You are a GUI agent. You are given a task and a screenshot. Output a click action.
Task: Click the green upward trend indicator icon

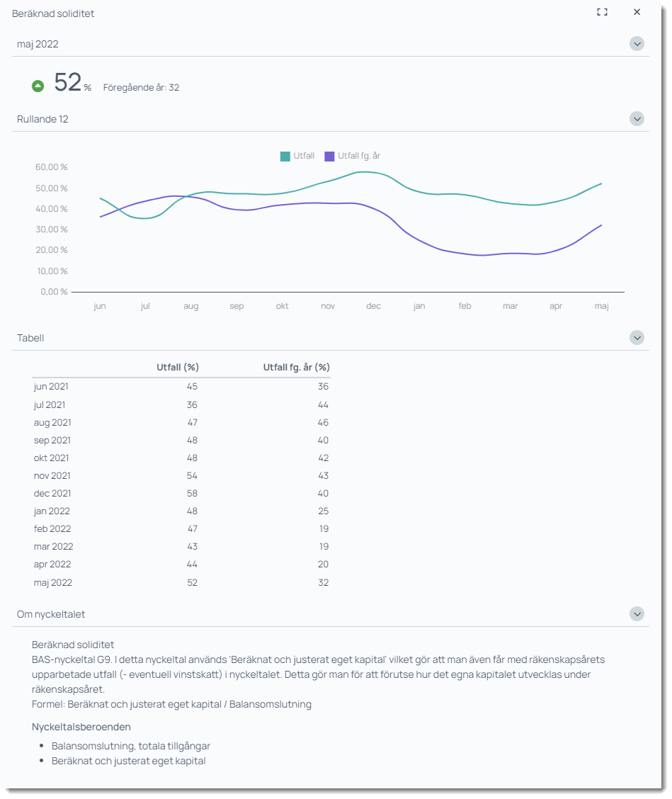tap(38, 86)
